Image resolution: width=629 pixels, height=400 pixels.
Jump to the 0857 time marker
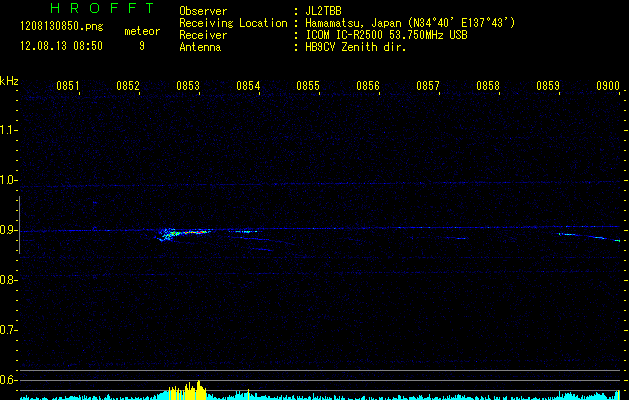(428, 86)
